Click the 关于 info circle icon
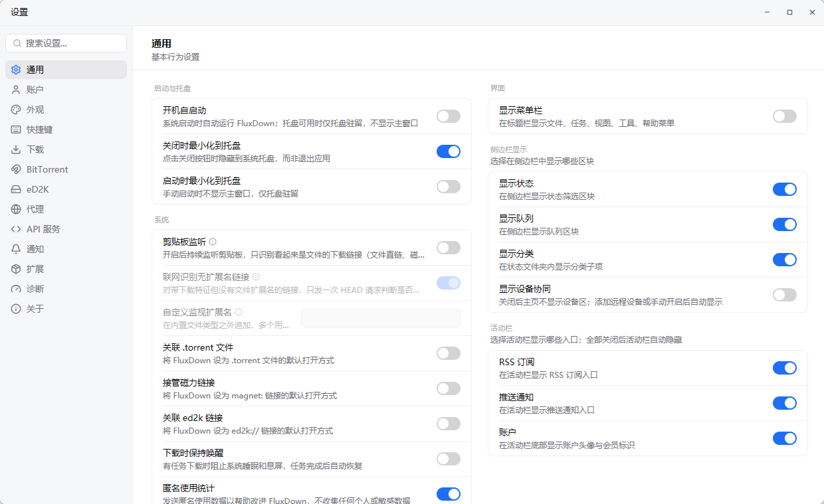Viewport: 824px width, 504px height. click(x=16, y=309)
